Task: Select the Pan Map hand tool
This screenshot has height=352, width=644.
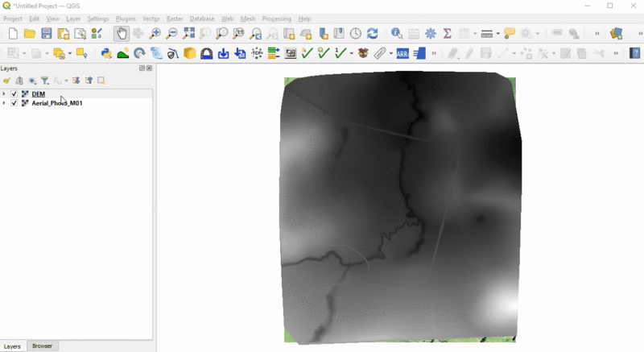Action: [122, 34]
